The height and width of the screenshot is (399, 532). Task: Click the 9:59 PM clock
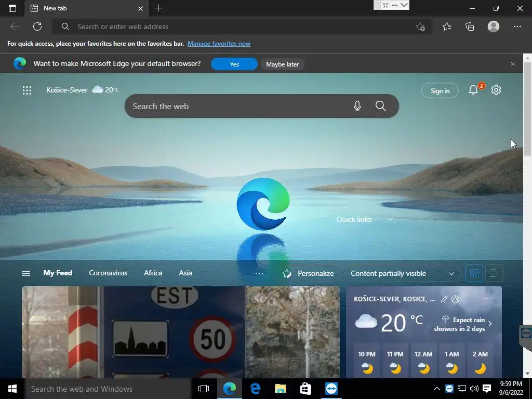[511, 384]
